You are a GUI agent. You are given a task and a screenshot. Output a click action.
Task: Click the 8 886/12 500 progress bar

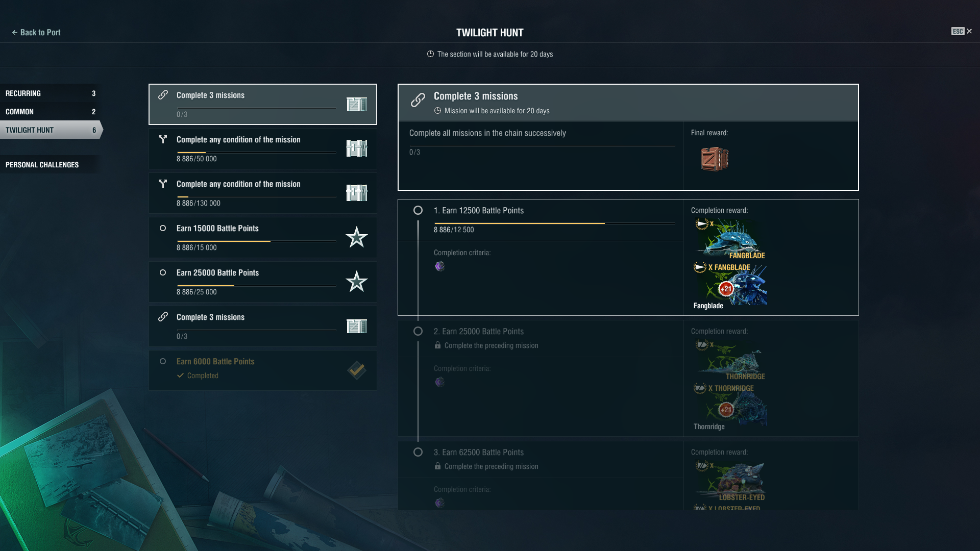[554, 223]
